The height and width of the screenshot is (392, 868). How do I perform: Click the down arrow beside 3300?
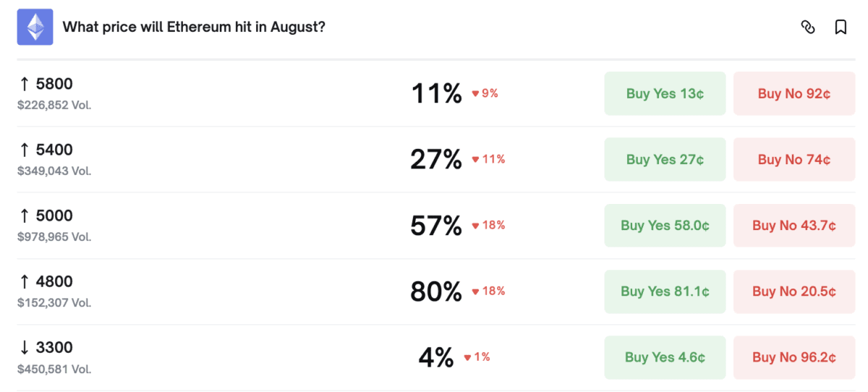click(x=25, y=348)
